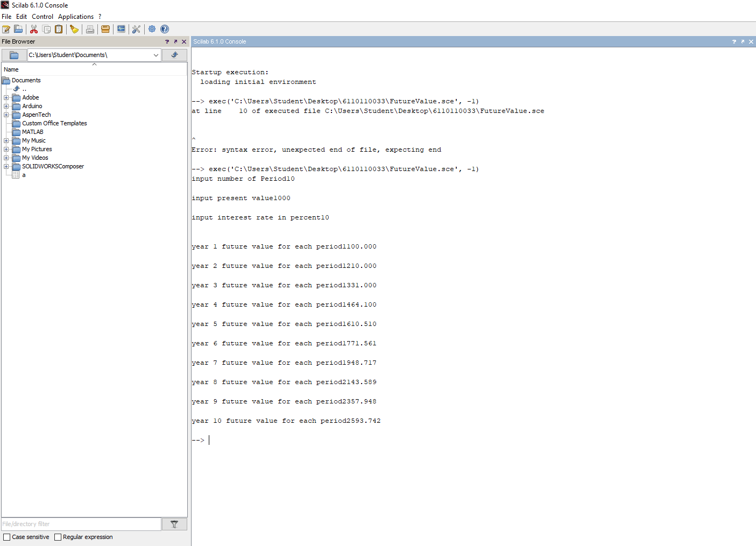Close the File Browser panel
The image size is (756, 546).
tap(184, 41)
